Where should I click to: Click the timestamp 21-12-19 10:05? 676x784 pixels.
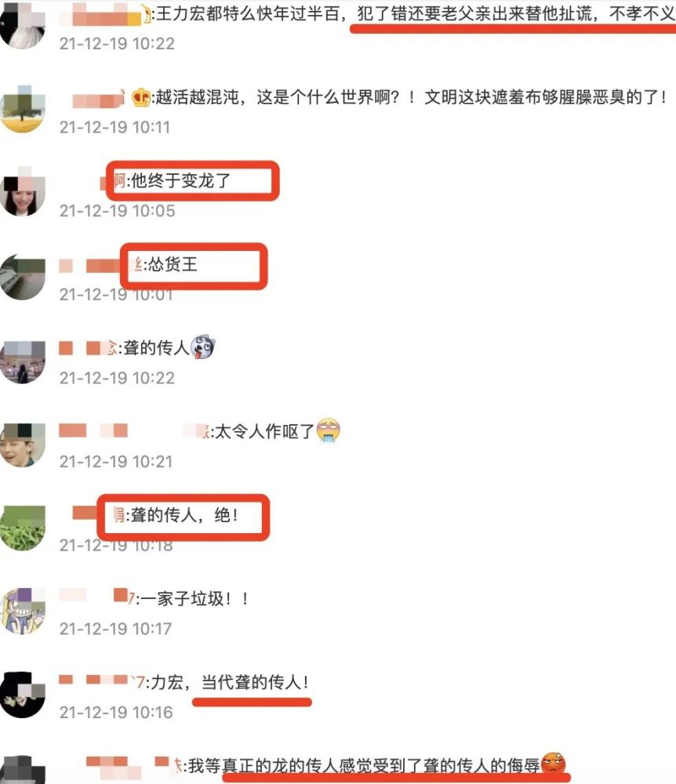118,211
